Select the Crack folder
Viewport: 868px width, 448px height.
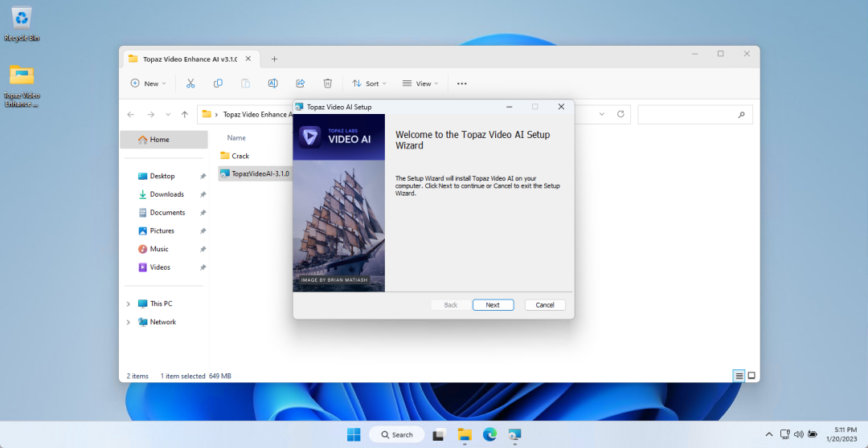235,156
